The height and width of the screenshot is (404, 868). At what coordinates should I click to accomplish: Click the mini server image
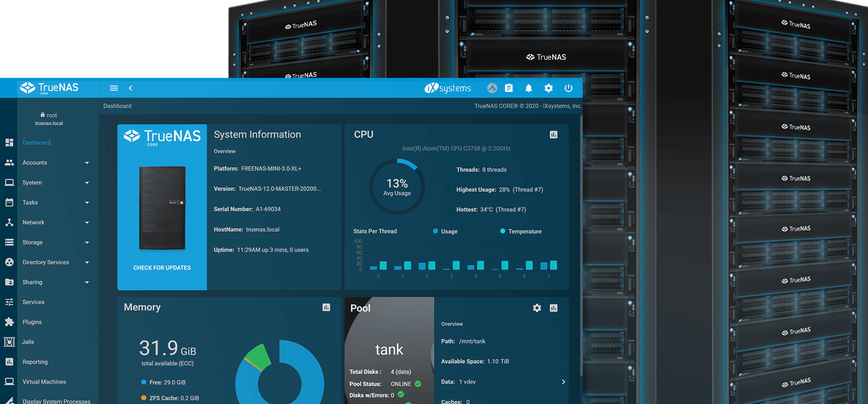click(x=162, y=208)
